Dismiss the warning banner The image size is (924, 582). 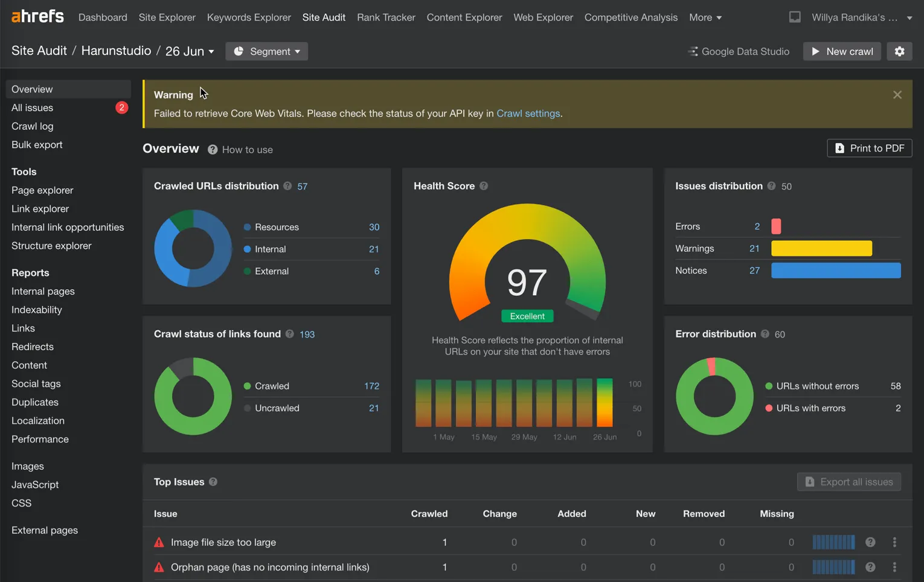[x=897, y=95]
